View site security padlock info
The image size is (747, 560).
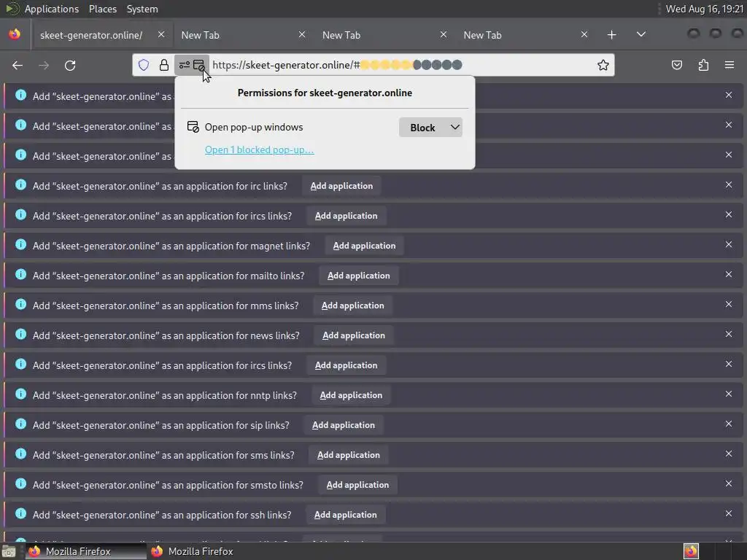(x=164, y=65)
